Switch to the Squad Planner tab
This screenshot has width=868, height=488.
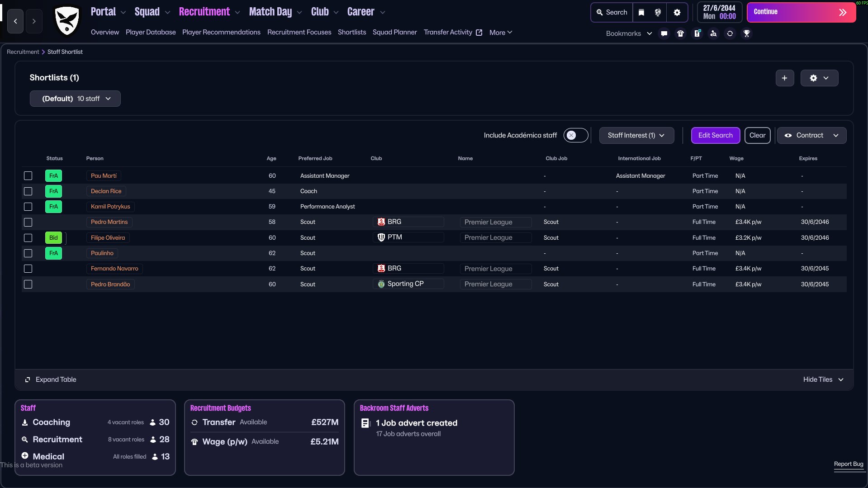point(394,32)
